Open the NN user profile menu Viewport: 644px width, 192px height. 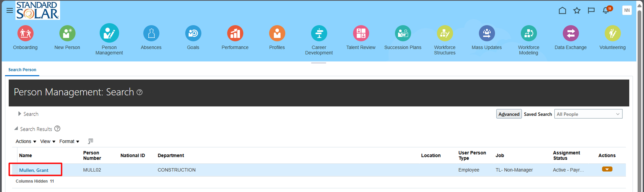[x=627, y=10]
